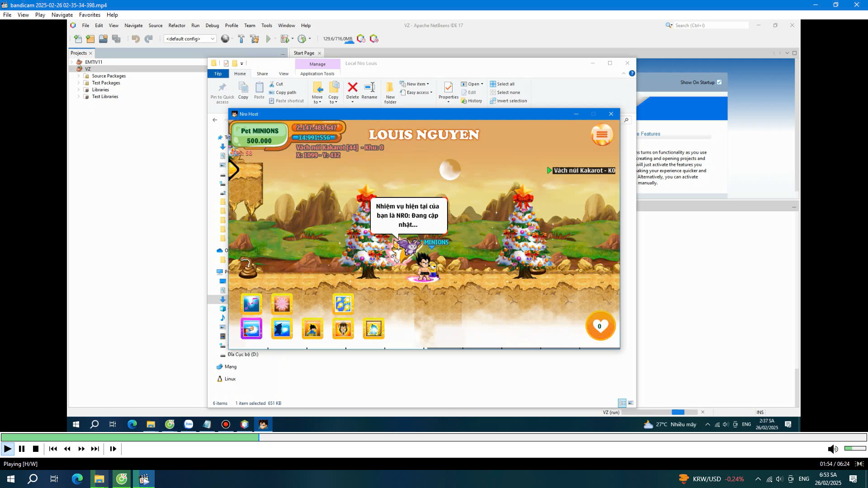Adjust the media player volume slider
The width and height of the screenshot is (868, 488).
(855, 448)
